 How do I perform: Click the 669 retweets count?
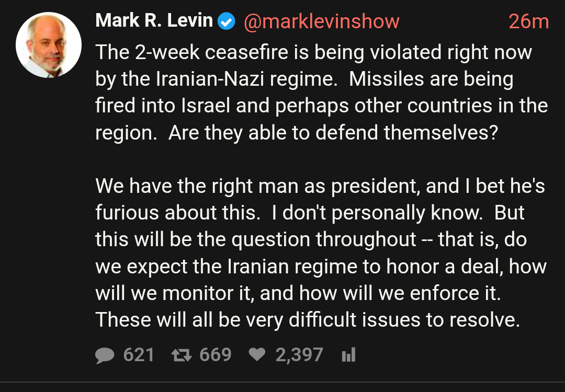tap(215, 355)
